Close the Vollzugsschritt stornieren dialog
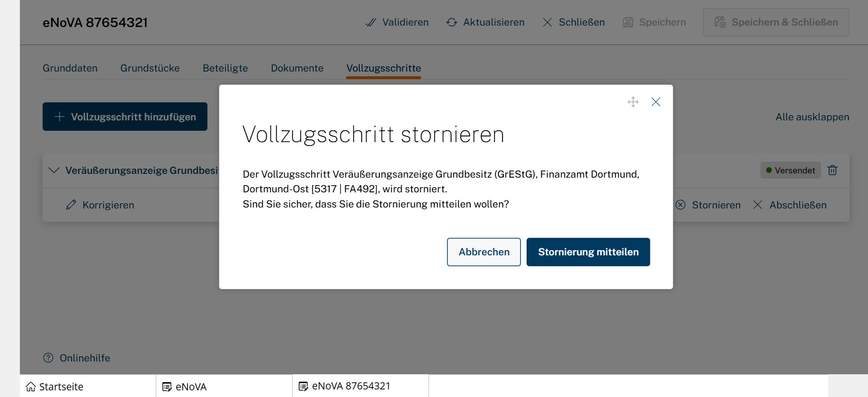This screenshot has width=868, height=397. coord(655,102)
